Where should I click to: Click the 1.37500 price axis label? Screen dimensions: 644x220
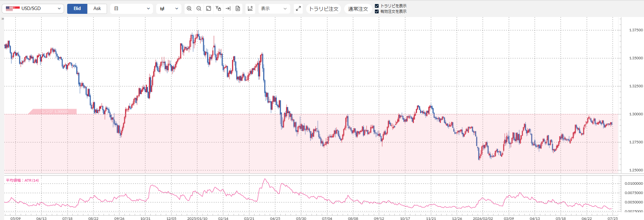[636, 30]
